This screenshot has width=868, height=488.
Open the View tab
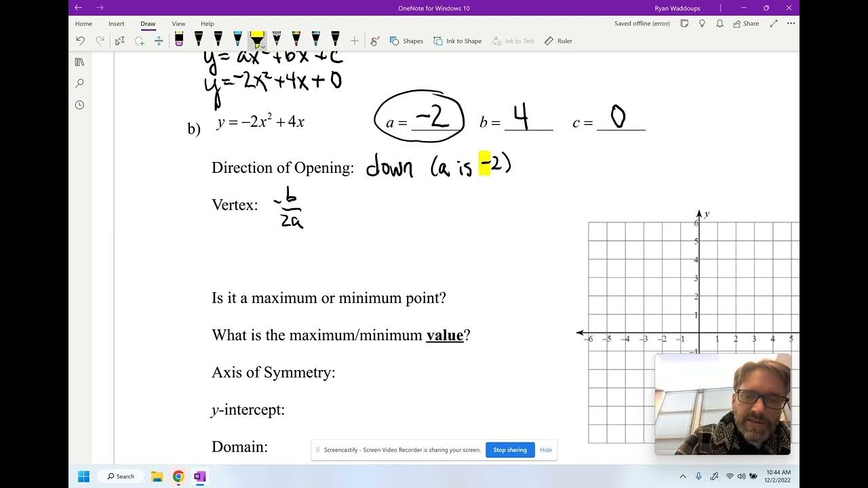pos(178,24)
